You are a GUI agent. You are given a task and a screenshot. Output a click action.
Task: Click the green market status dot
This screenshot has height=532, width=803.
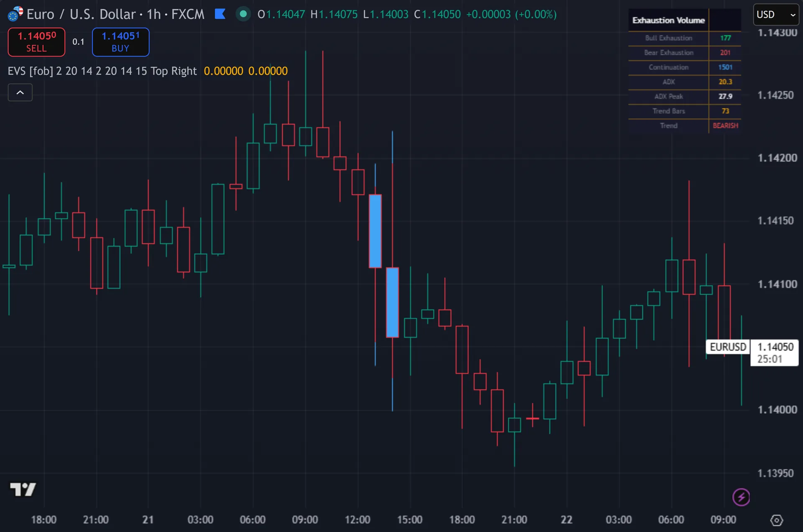point(243,14)
